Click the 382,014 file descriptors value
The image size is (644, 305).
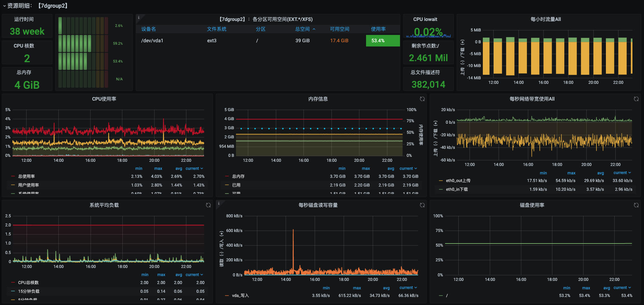[428, 85]
